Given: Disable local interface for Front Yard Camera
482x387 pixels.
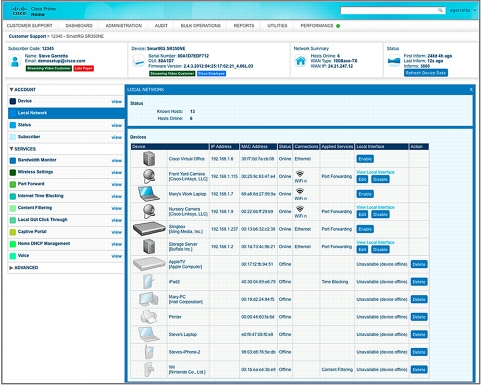Looking at the screenshot, I should (380, 179).
